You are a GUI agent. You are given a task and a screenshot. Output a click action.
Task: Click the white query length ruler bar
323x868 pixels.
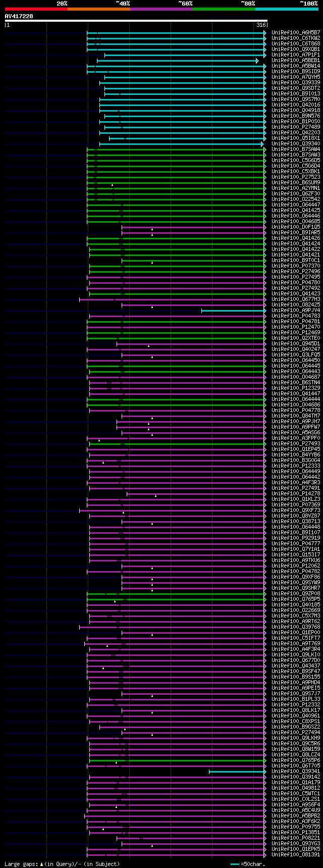tap(136, 21)
